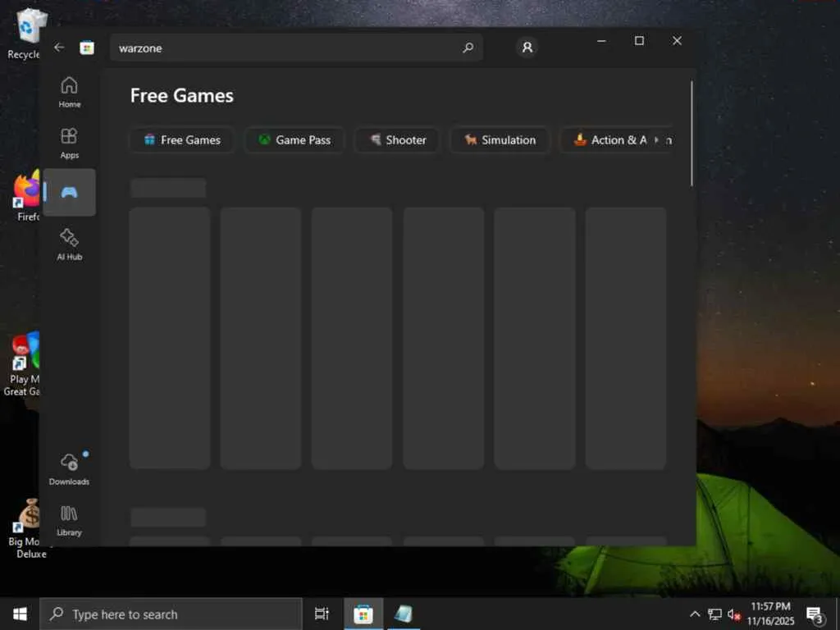Open AI Hub in the sidebar
Viewport: 840px width, 630px height.
coord(70,244)
